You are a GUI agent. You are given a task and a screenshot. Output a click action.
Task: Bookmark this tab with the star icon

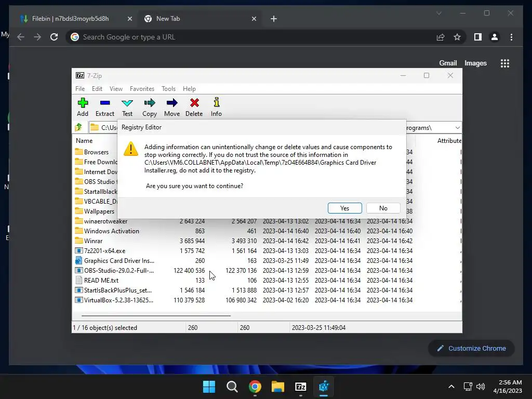click(x=457, y=37)
